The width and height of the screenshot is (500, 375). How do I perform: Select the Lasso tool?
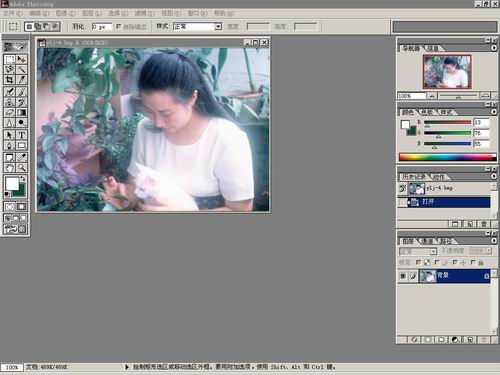point(9,69)
